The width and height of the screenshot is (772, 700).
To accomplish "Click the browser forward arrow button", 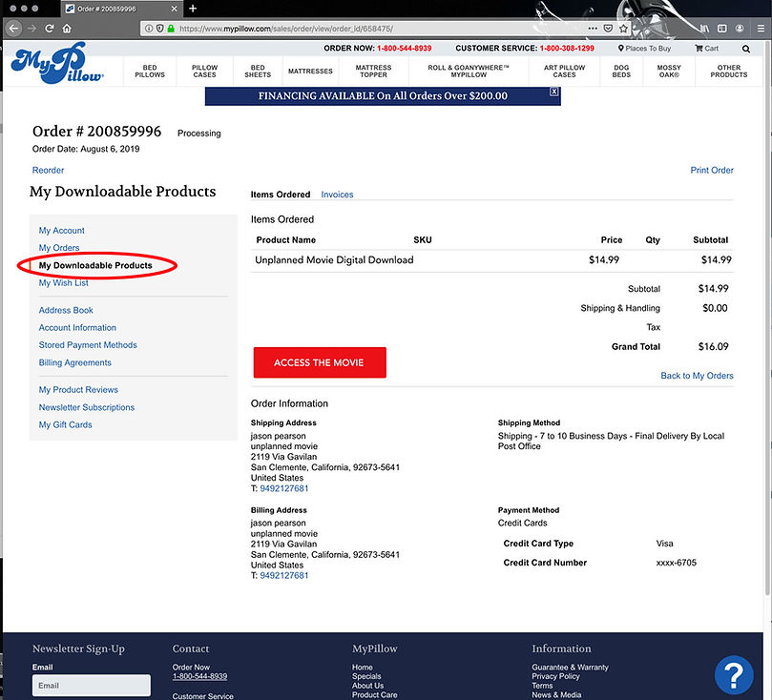I will [x=32, y=29].
